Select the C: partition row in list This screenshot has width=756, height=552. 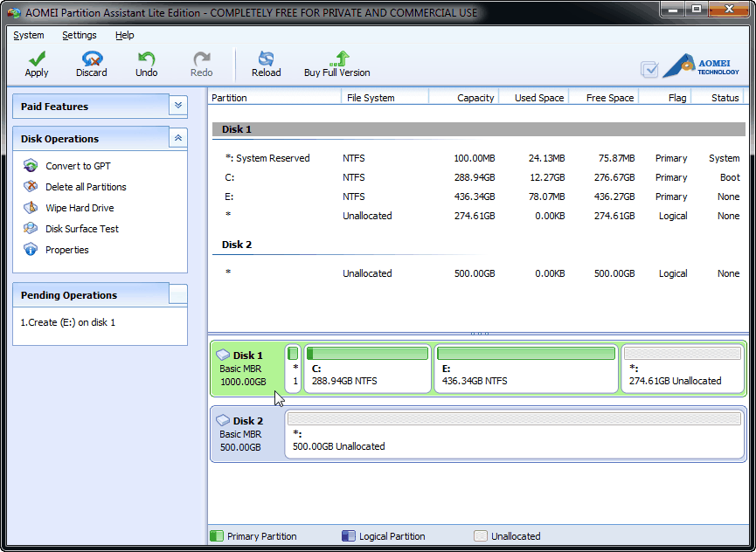pyautogui.click(x=479, y=177)
